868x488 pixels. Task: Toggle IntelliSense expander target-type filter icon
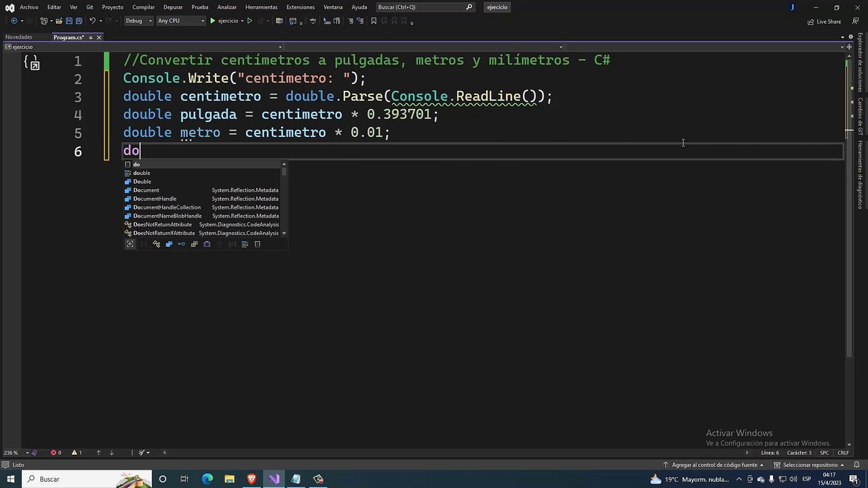pyautogui.click(x=130, y=244)
